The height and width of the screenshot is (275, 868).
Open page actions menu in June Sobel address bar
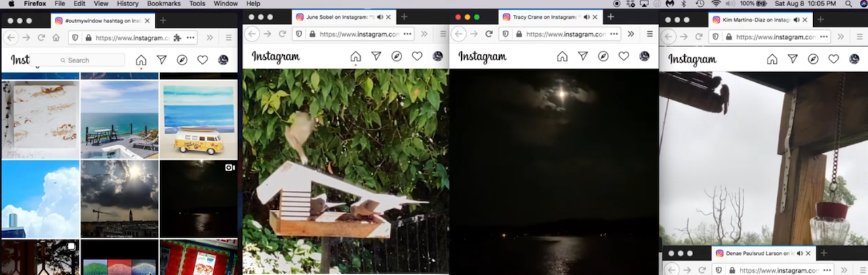point(408,34)
